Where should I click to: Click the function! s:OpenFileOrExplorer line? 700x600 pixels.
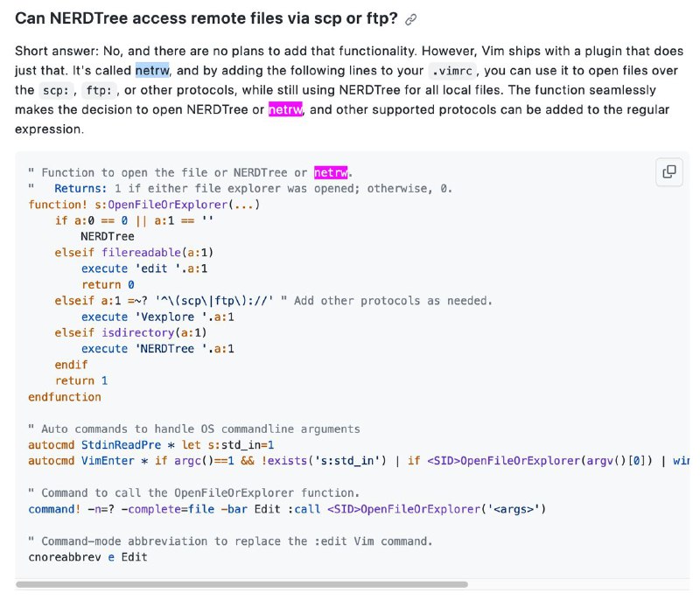point(143,205)
